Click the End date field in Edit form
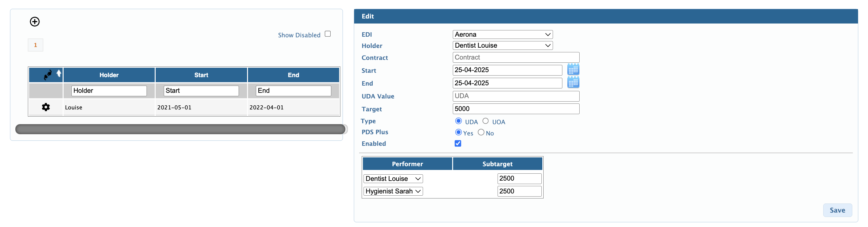 (x=508, y=83)
